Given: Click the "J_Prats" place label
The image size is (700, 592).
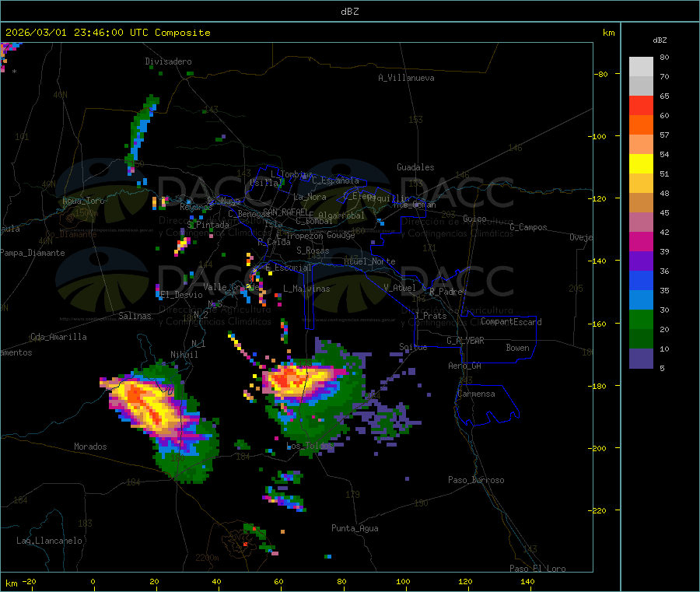Looking at the screenshot, I should pos(431,316).
